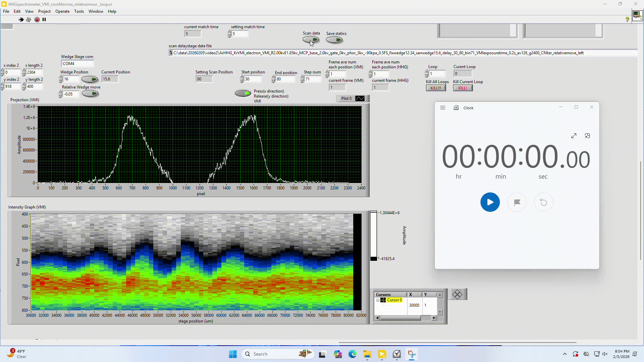Viewport: 644px width, 362px height.
Task: Start the Clock stopwatch
Action: point(490,202)
